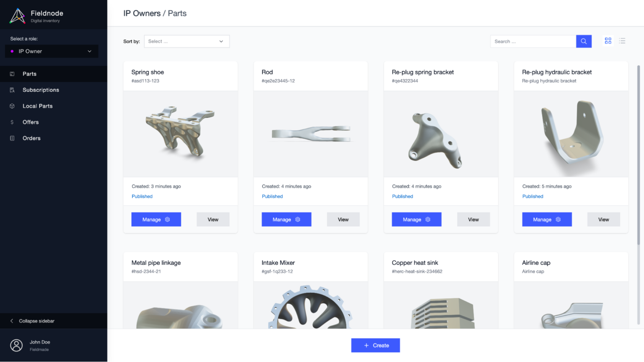View the Rod part

343,220
